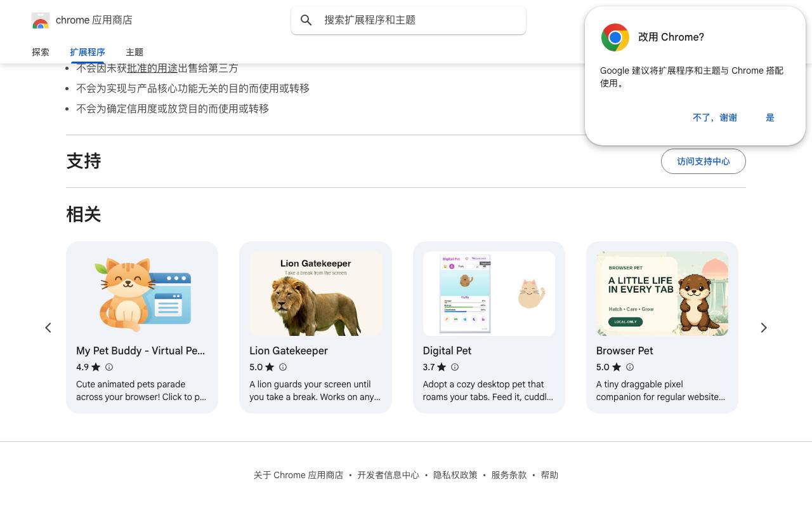Open 开发者信息中心 footer link

[x=388, y=475]
